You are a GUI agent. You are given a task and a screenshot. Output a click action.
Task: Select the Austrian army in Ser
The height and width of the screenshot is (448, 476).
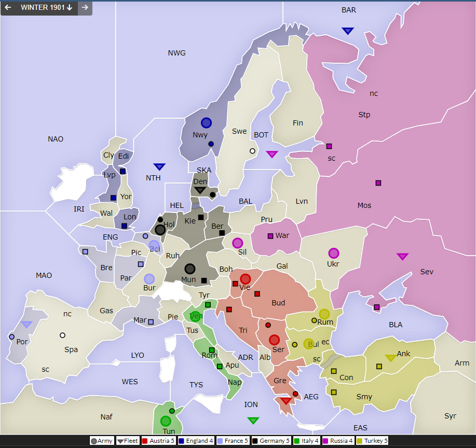[x=274, y=340]
